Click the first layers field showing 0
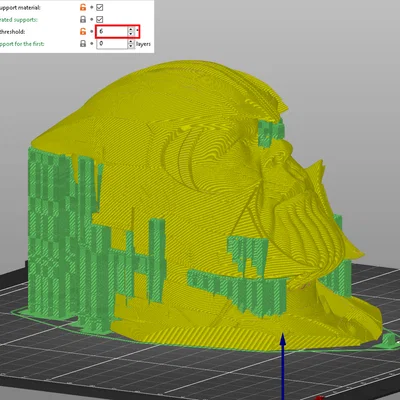The width and height of the screenshot is (400, 400). (112, 44)
